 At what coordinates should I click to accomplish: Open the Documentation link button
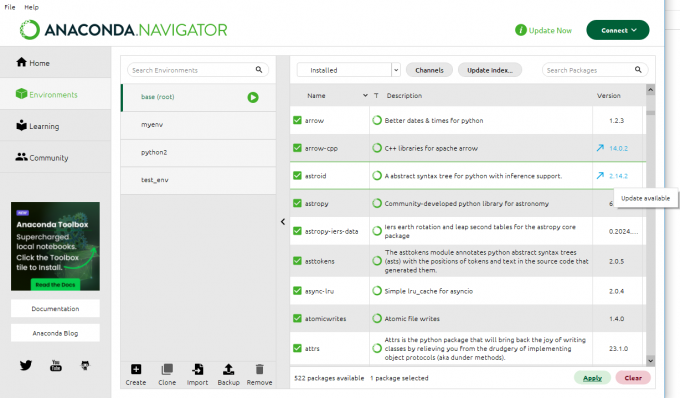56,309
